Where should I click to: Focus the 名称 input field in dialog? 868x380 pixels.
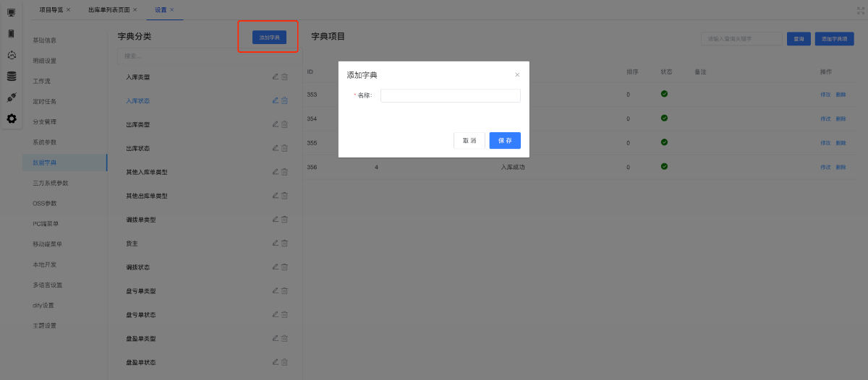point(451,95)
